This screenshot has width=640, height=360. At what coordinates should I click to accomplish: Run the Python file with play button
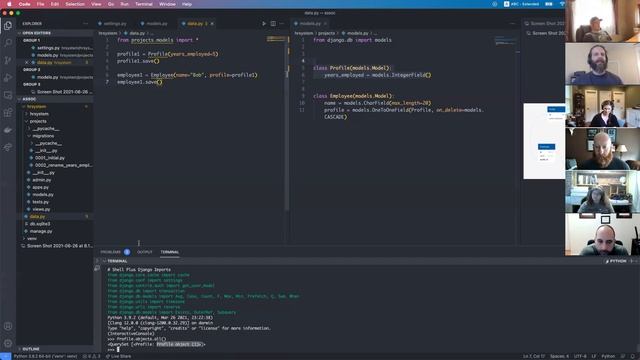click(x=264, y=24)
